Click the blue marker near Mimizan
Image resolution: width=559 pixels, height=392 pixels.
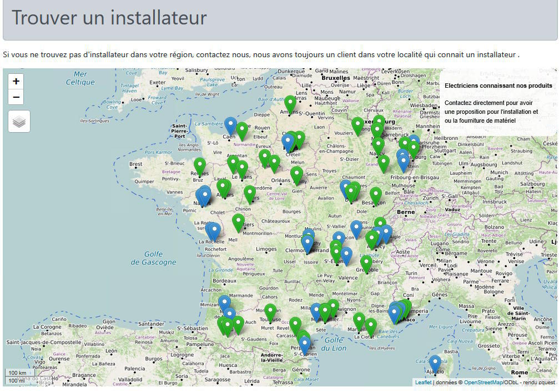pyautogui.click(x=224, y=305)
